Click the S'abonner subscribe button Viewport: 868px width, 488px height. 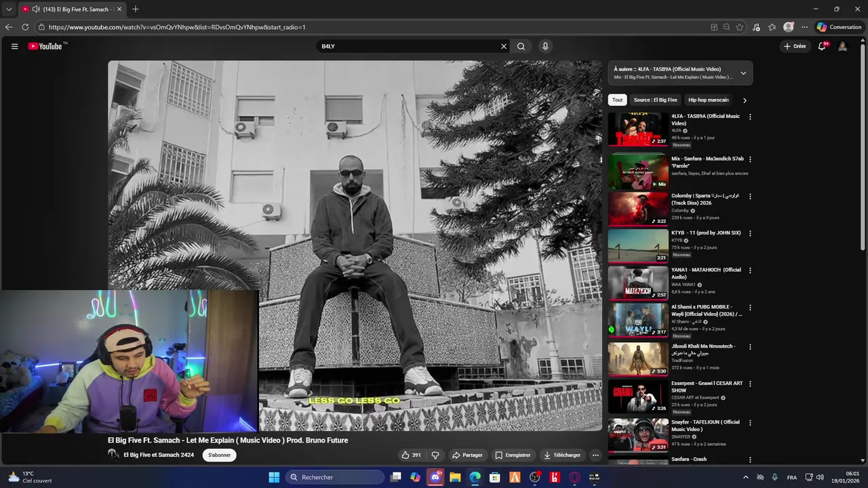[219, 455]
